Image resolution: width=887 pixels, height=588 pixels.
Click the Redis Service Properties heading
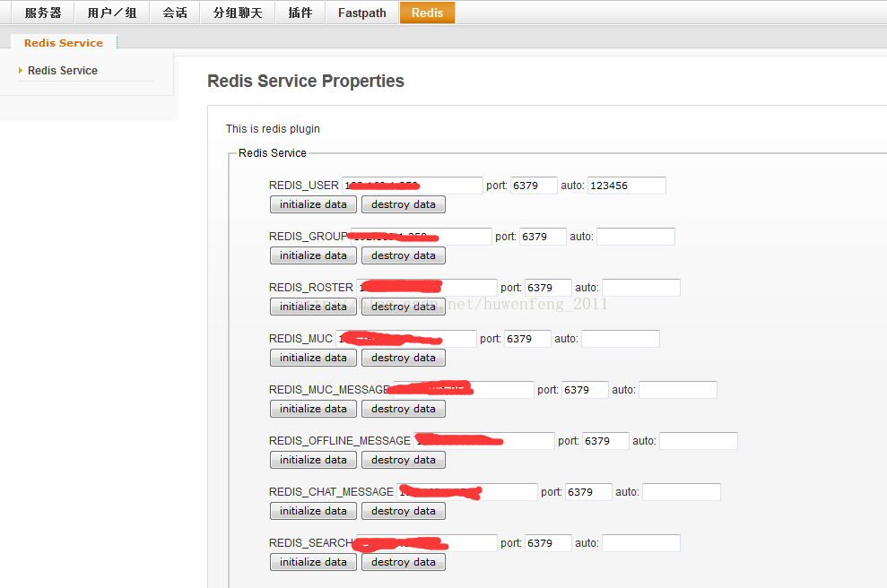306,82
